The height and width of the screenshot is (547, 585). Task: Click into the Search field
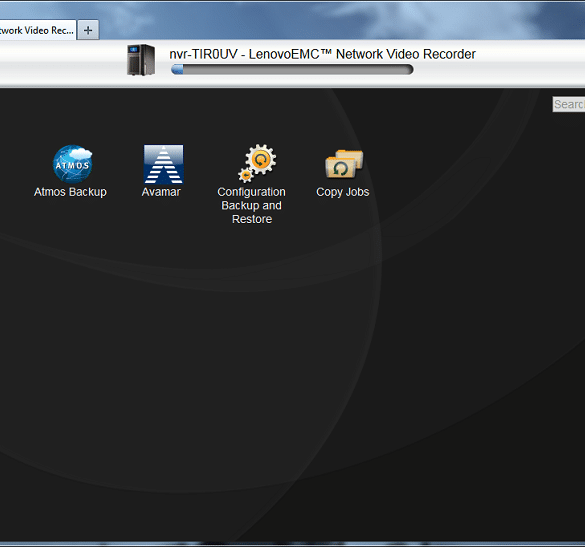(569, 104)
